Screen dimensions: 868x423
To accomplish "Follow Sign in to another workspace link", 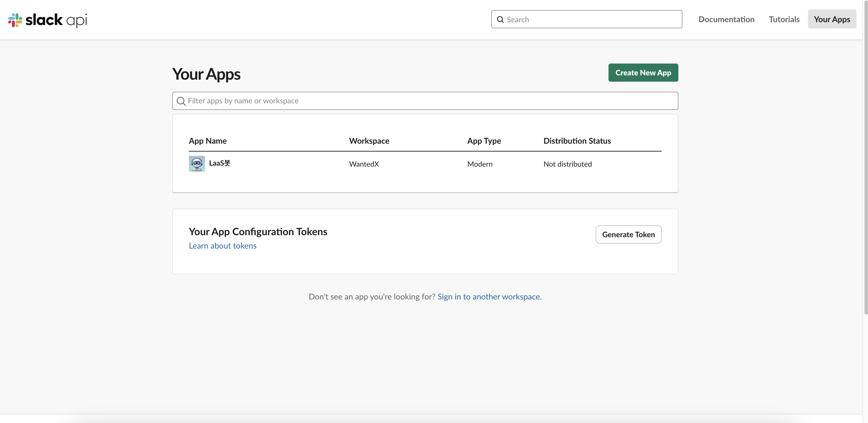I will coord(488,297).
